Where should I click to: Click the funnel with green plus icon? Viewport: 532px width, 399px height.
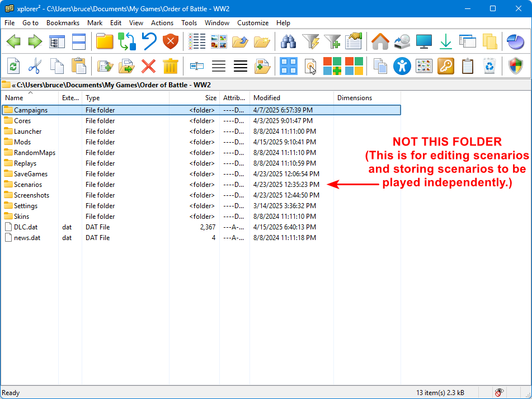pyautogui.click(x=332, y=42)
